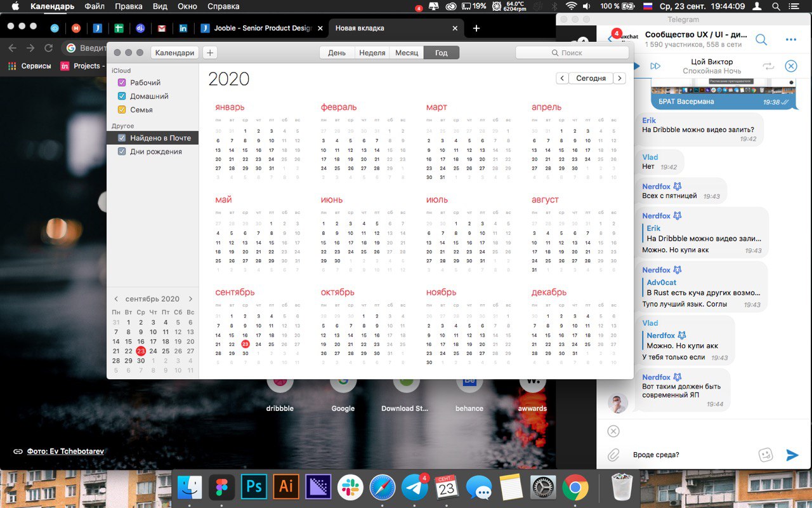Open Сервисы apps bookmark in Chrome
Viewport: 812px width, 508px height.
click(x=29, y=65)
